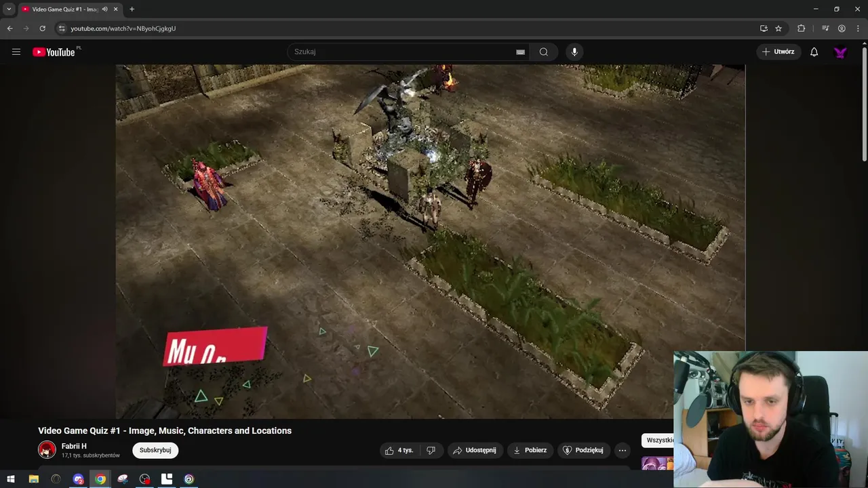Go back in browser history
The width and height of the screenshot is (868, 488).
9,28
